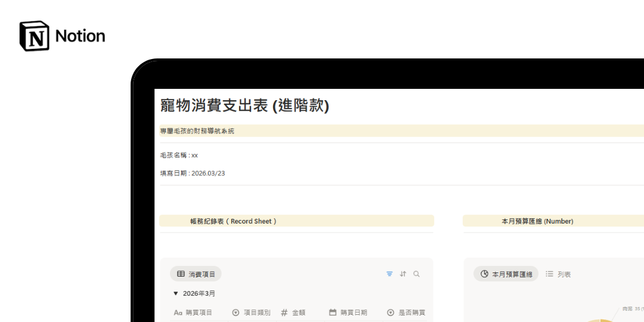Switch to the 消費項目 table view tab

point(196,274)
